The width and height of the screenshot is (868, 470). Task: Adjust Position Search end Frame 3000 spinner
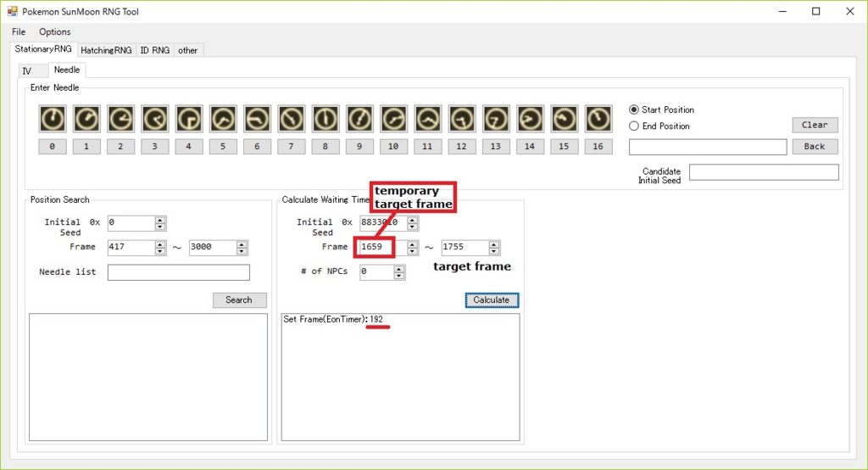[x=242, y=247]
